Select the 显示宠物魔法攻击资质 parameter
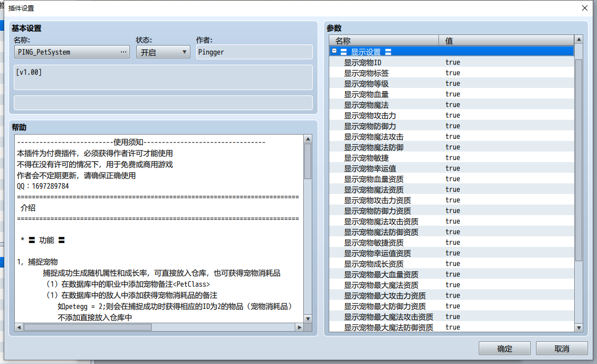 452,221
